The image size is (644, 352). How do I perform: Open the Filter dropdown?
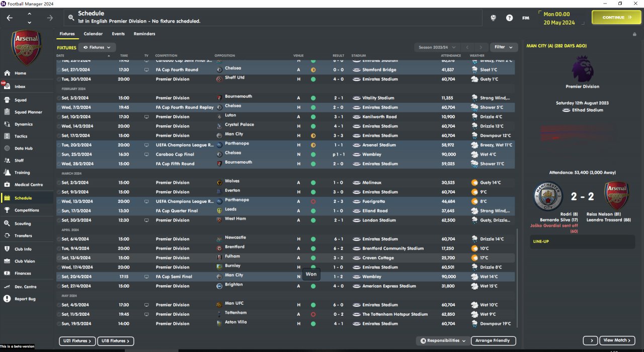(x=503, y=47)
